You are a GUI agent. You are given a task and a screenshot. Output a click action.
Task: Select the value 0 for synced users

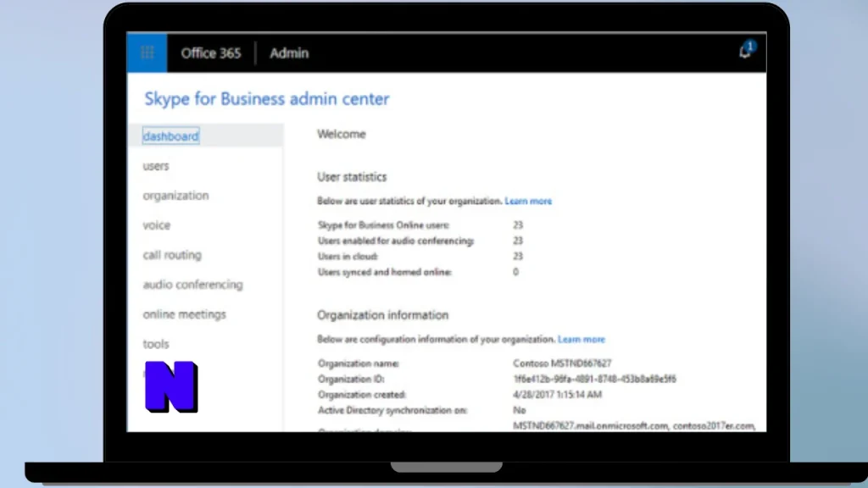point(515,272)
